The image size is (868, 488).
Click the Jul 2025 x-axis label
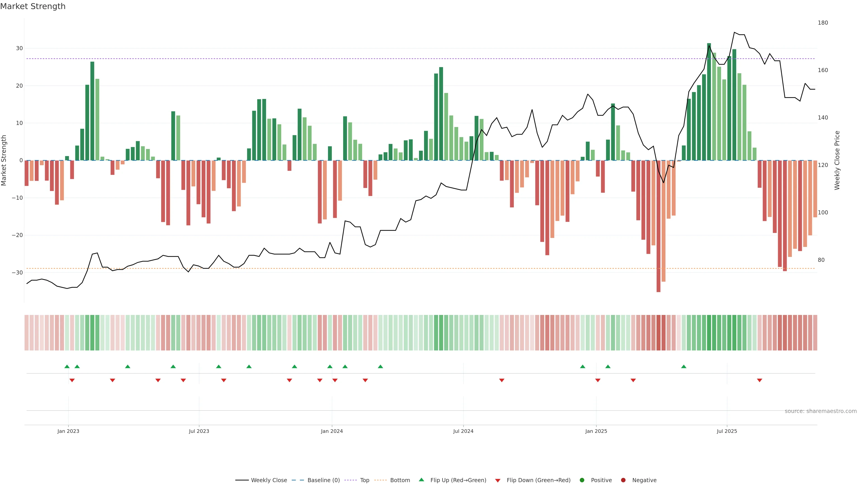[727, 431]
